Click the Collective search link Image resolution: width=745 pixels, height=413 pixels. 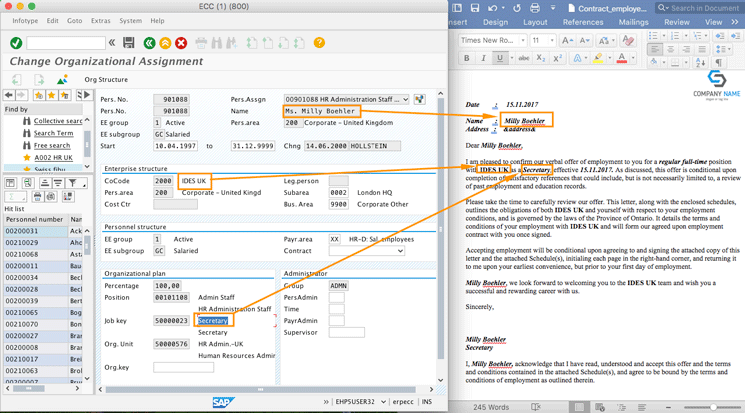click(57, 121)
